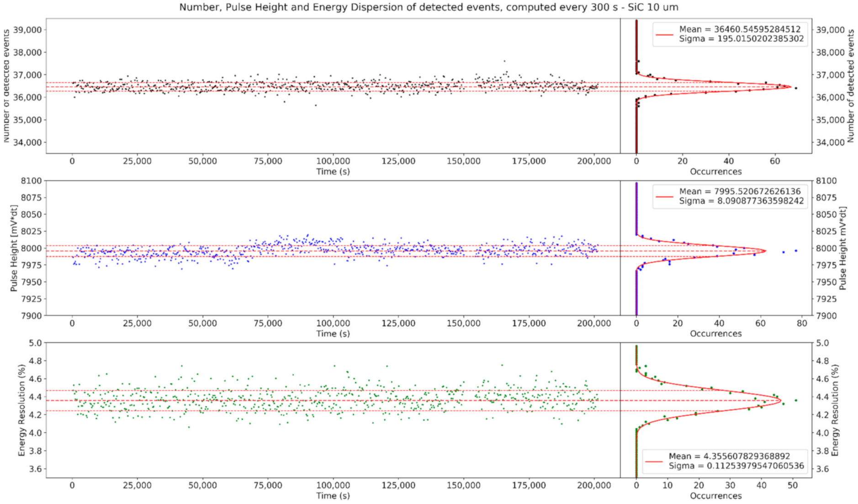Viewport: 858px width, 504px height.
Task: Click 'Occurrences' label under the bottom histogram
Action: tap(715, 495)
